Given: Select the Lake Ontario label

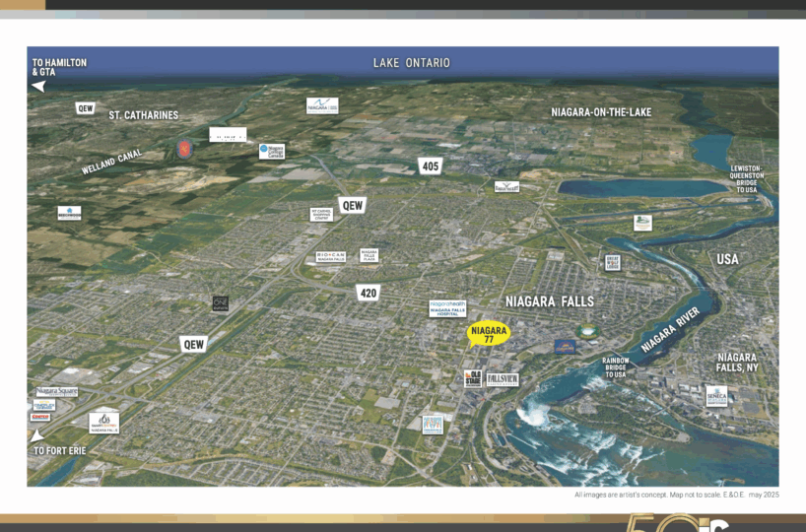Looking at the screenshot, I should click(411, 63).
